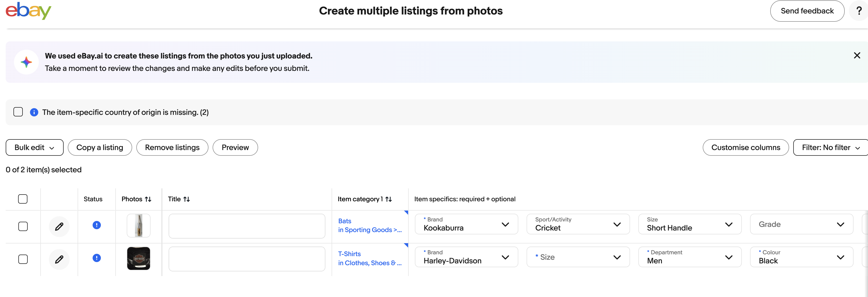Image resolution: width=868 pixels, height=297 pixels.
Task: Click the blue info icon for country of origin
Action: [34, 112]
